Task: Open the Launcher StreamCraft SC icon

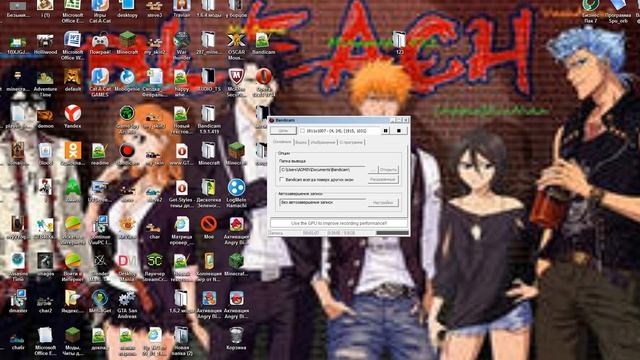Action: click(x=155, y=267)
